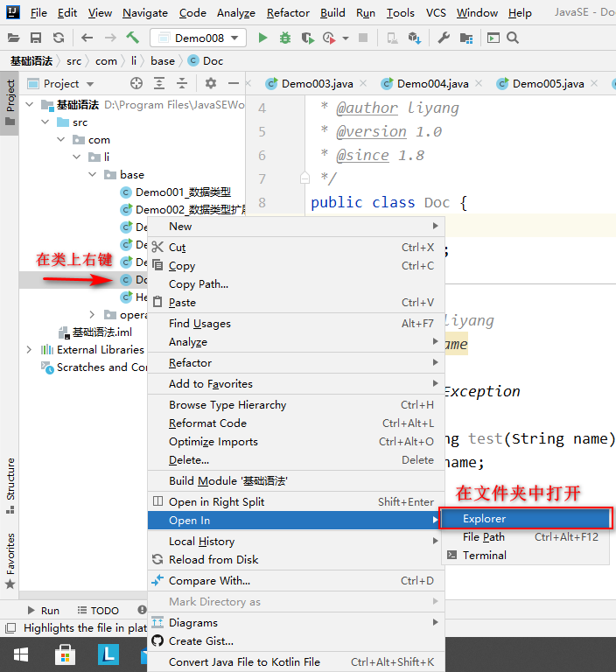Click Collapse All in Project panel
The image size is (616, 672).
pos(182,83)
